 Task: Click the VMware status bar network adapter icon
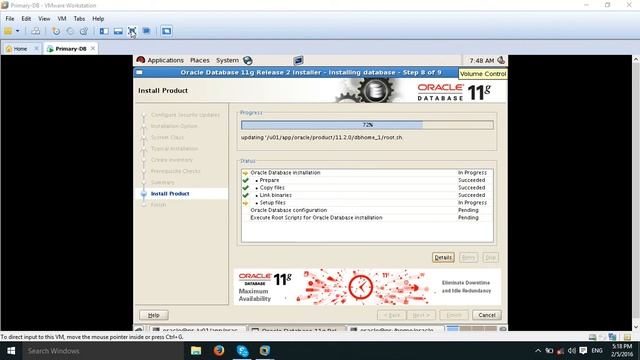[x=612, y=337]
